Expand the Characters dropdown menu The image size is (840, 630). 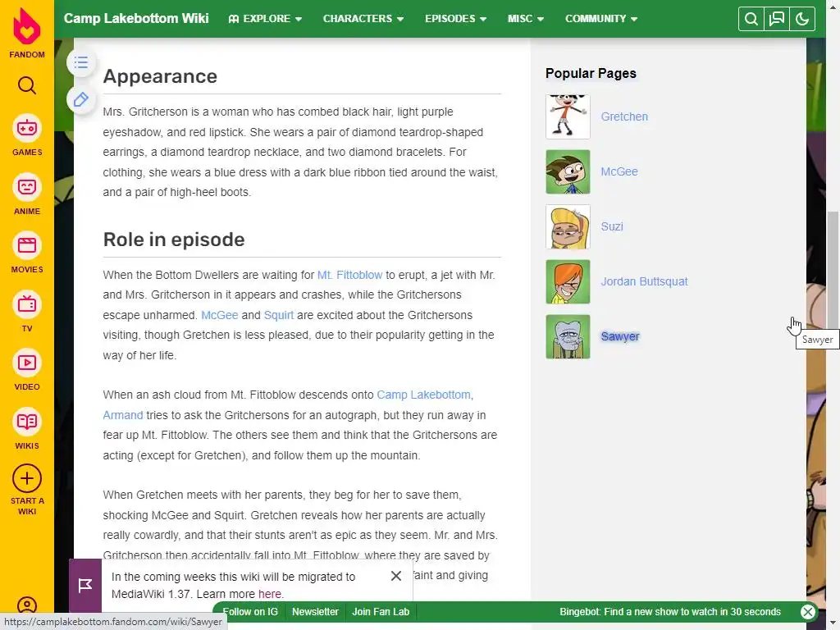click(x=363, y=19)
